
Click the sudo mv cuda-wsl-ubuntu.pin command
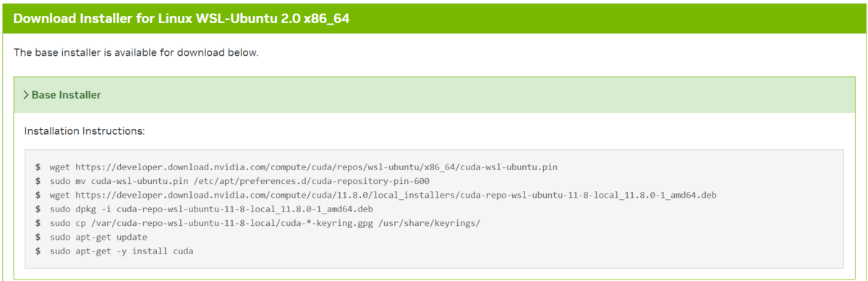(x=239, y=181)
